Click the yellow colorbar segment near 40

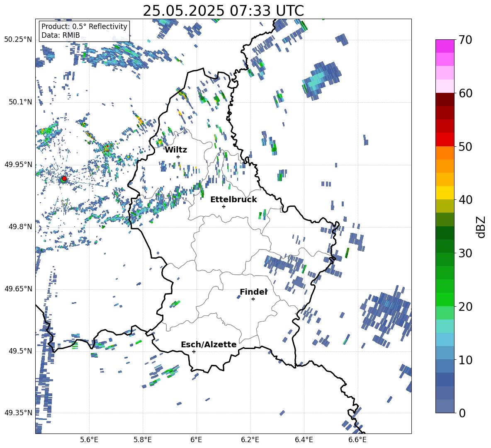(445, 193)
